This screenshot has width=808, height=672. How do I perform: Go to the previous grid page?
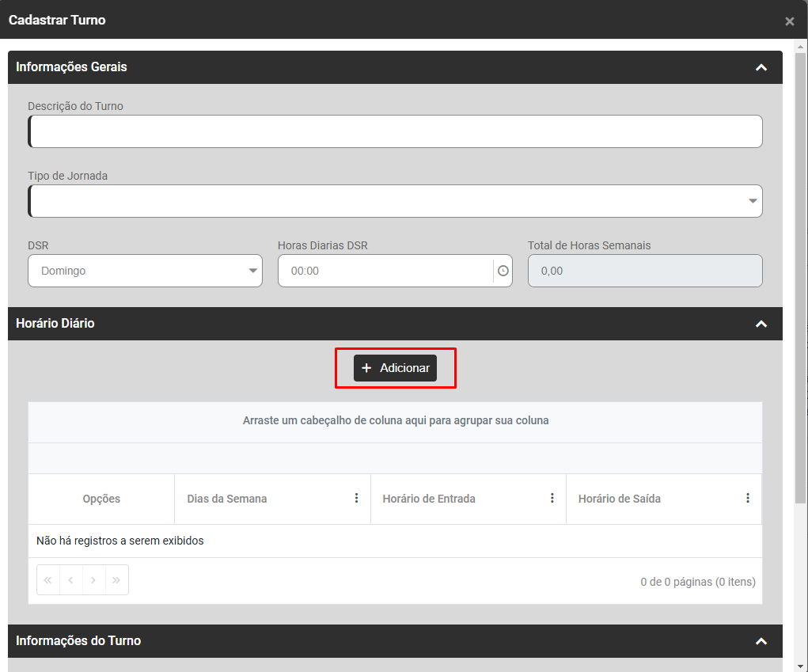pyautogui.click(x=70, y=580)
